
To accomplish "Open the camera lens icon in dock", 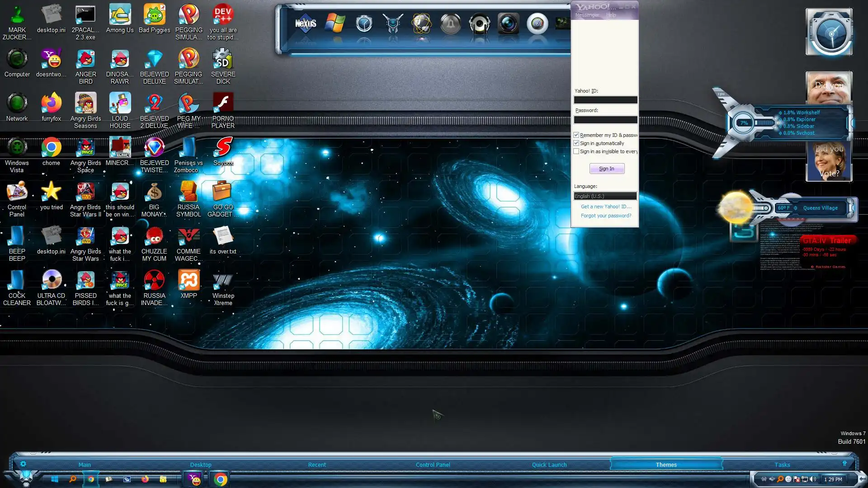I will coord(508,23).
